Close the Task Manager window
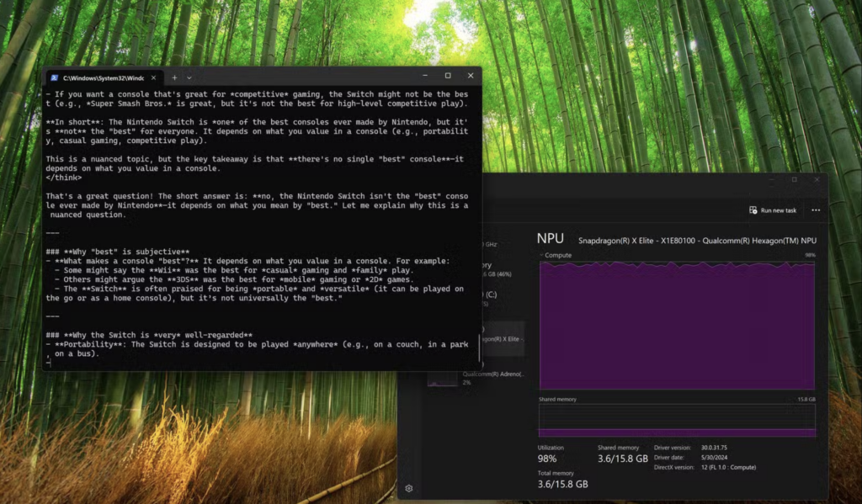The width and height of the screenshot is (862, 504). pos(817,179)
